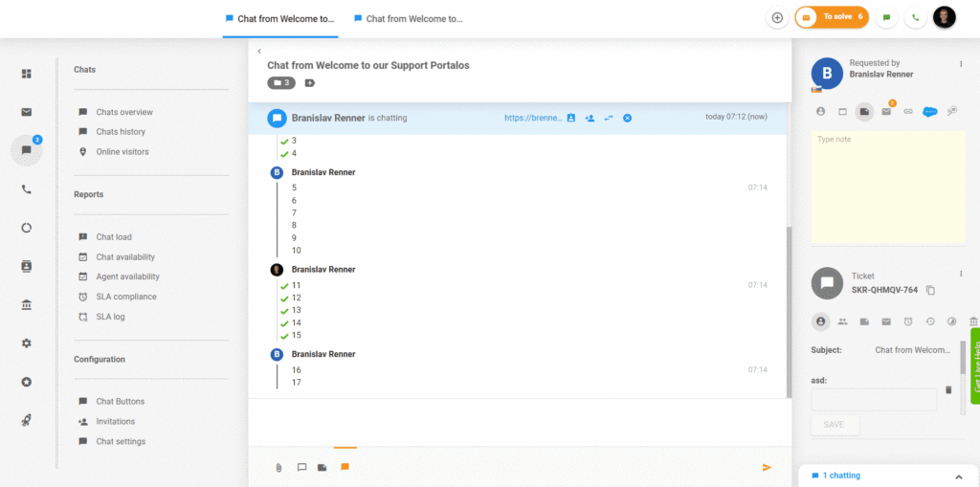This screenshot has width=980, height=487.
Task: End the chat using blue X icon
Action: point(627,118)
